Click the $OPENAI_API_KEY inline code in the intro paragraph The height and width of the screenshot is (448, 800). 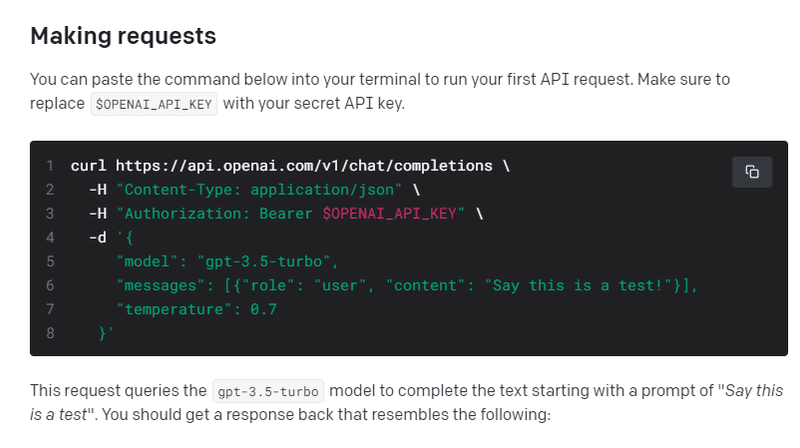coord(153,104)
